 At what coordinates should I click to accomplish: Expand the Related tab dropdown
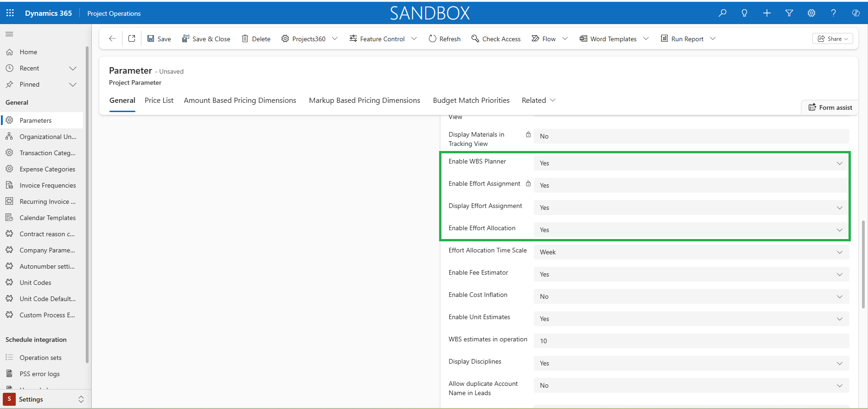coord(538,101)
